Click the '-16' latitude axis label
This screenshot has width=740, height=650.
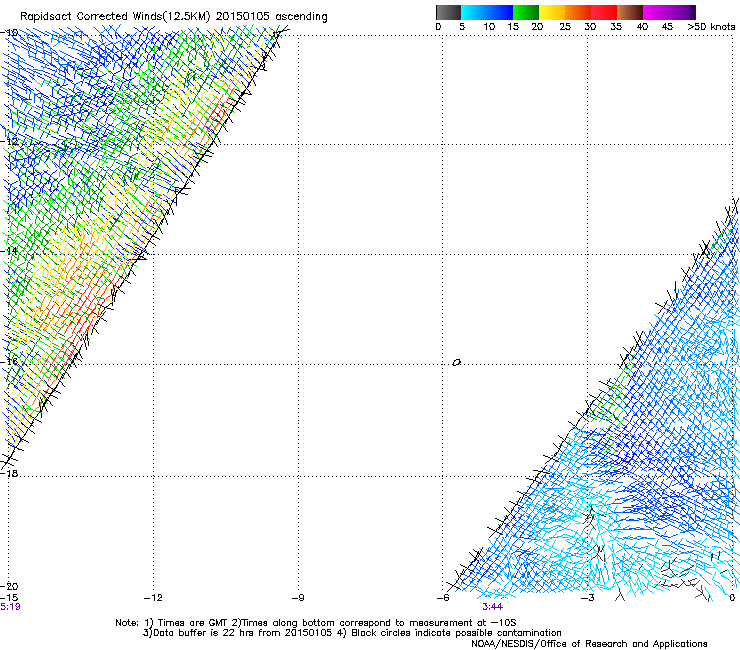[10, 362]
